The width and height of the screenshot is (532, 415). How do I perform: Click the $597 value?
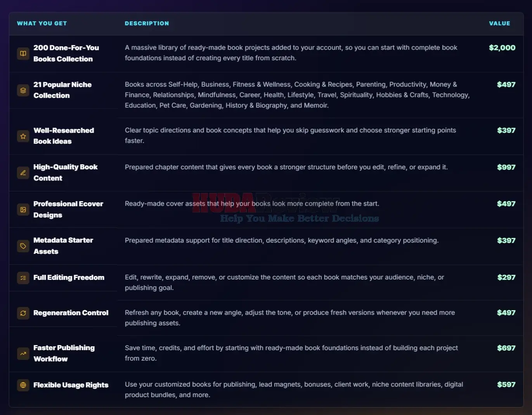point(506,385)
